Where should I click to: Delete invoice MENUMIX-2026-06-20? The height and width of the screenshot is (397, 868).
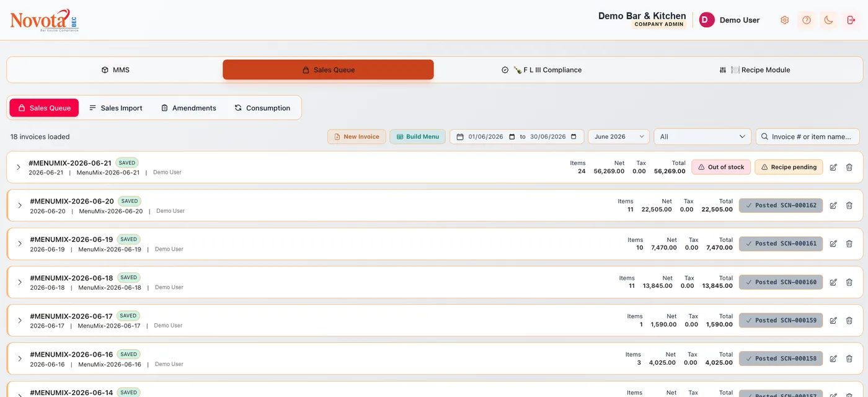click(849, 205)
